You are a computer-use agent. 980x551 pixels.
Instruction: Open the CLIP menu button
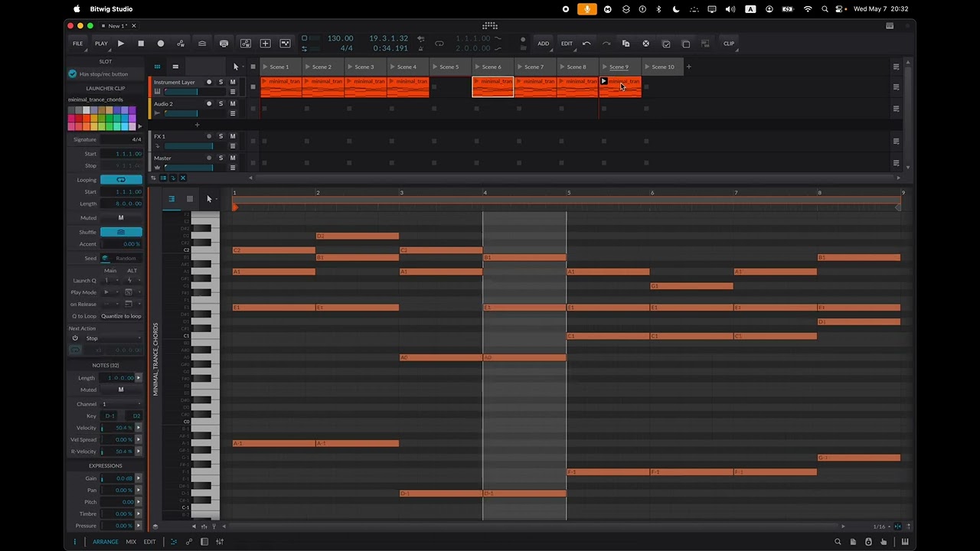[x=729, y=44]
